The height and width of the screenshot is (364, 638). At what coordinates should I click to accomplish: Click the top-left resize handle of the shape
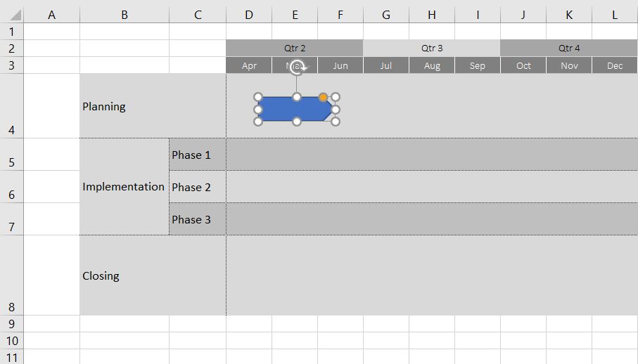258,97
